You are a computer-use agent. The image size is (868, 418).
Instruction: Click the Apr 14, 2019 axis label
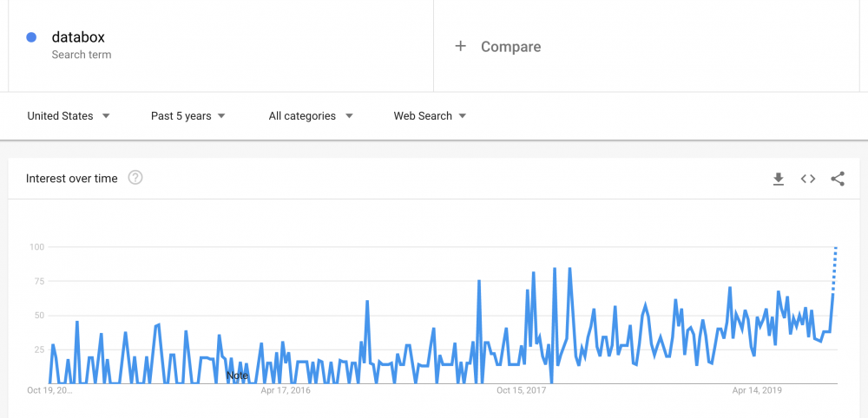(757, 391)
